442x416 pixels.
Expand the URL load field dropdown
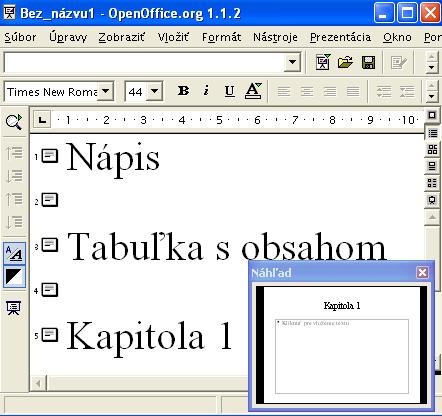(292, 62)
